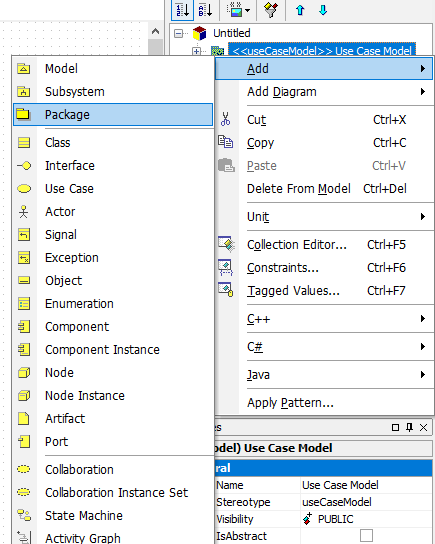Click the filter elements funnel icon
Image resolution: width=435 pixels, height=544 pixels.
click(x=271, y=10)
